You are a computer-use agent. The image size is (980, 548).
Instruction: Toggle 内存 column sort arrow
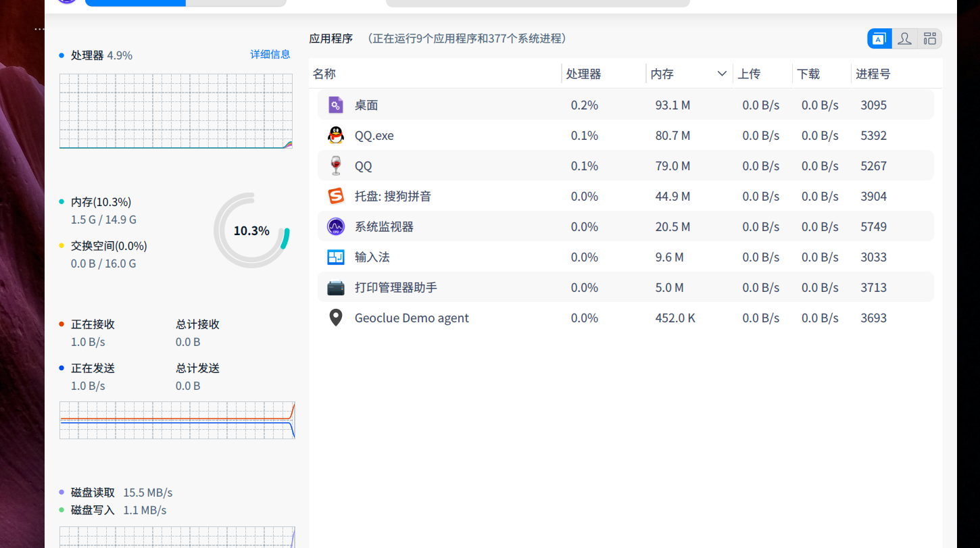pyautogui.click(x=722, y=74)
